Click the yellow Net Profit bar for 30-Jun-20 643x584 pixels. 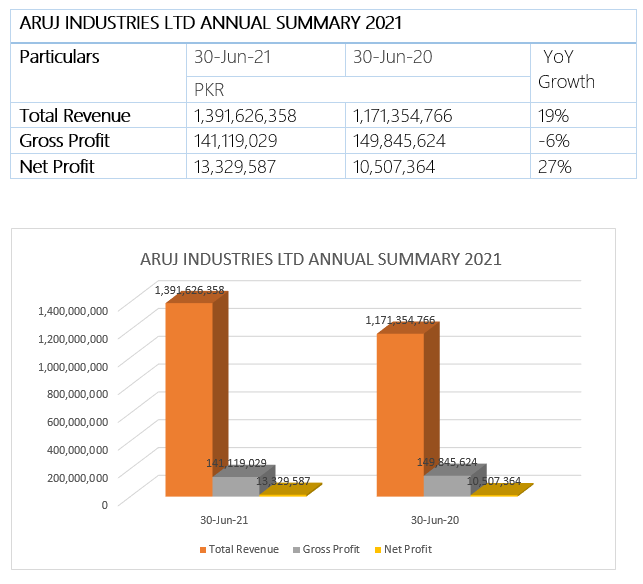pyautogui.click(x=502, y=490)
